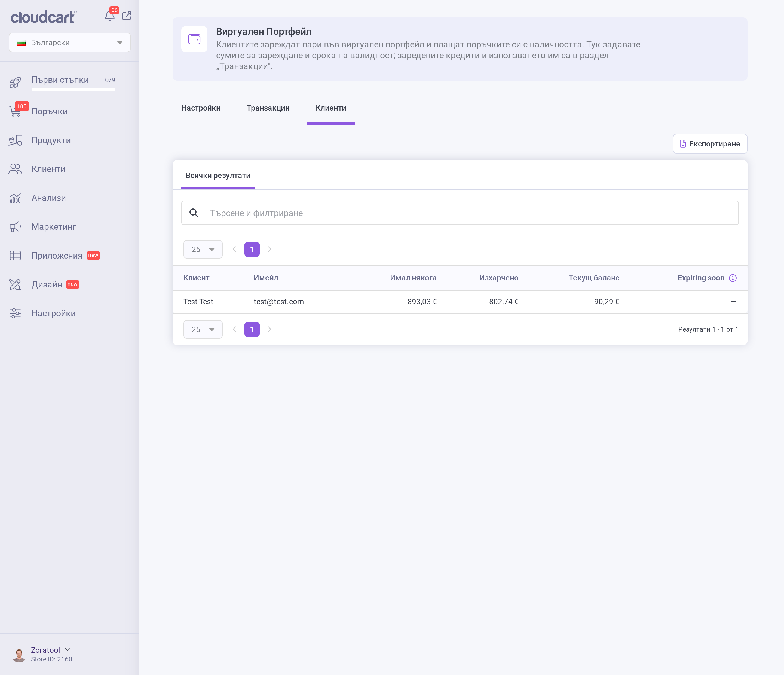Click the 893,03 € cell
This screenshot has width=784, height=675.
(422, 302)
